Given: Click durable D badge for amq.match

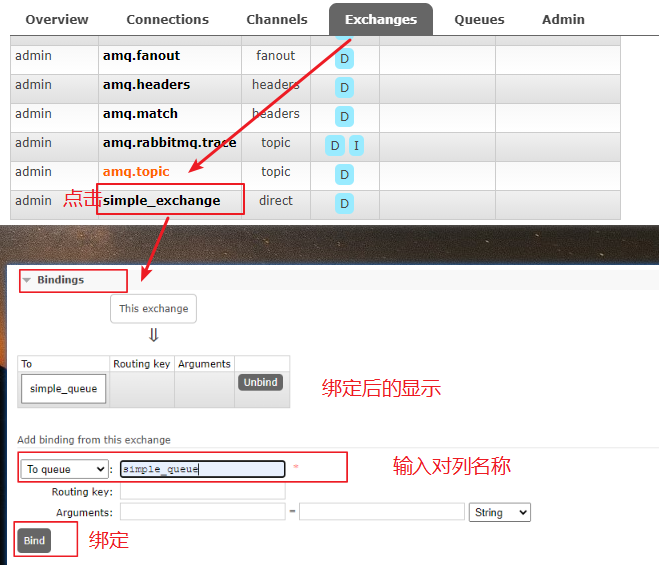Looking at the screenshot, I should point(344,117).
